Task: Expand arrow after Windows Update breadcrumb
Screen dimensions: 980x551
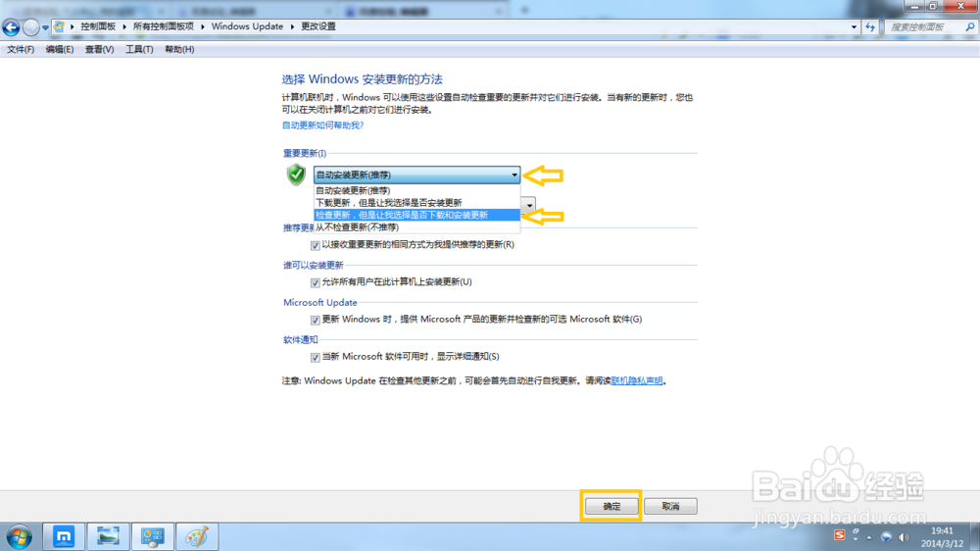Action: point(292,26)
